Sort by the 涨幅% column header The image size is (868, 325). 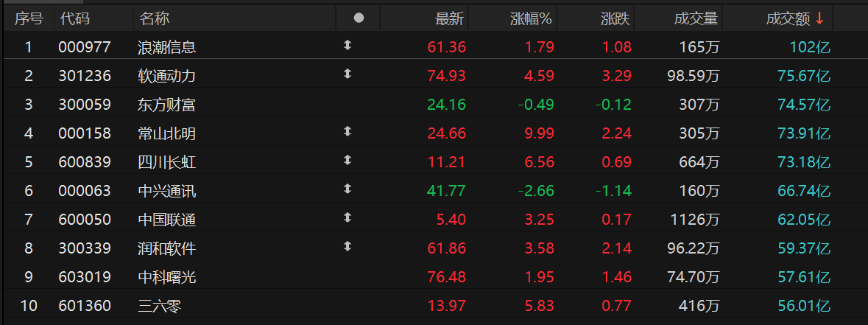pos(531,19)
